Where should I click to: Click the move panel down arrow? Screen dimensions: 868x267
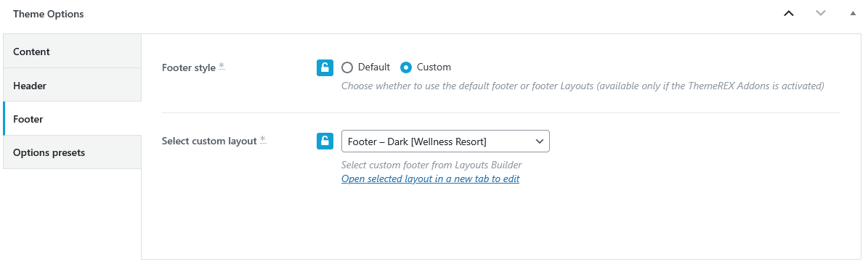coord(820,14)
